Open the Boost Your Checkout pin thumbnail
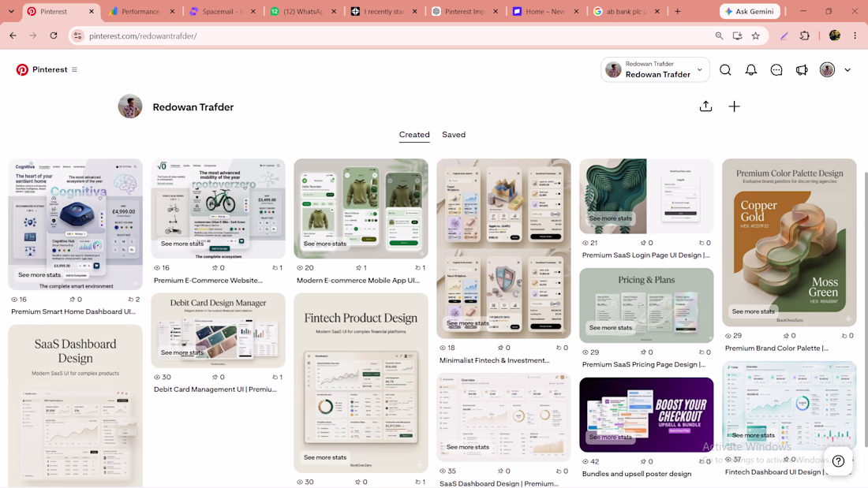This screenshot has height=488, width=868. [x=646, y=415]
